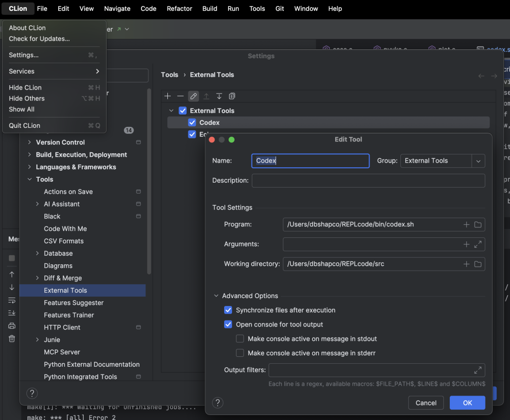Browse for Program path folder icon
The height and width of the screenshot is (420, 510).
(478, 224)
